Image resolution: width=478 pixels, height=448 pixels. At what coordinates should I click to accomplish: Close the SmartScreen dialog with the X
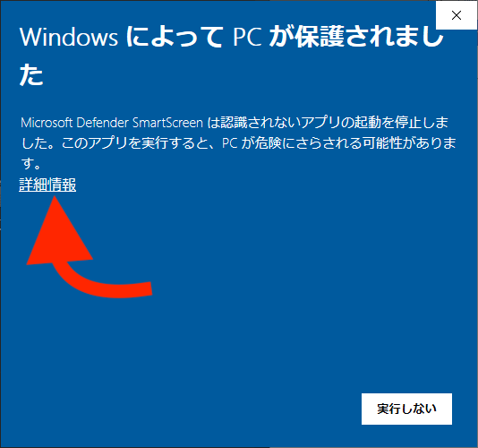[457, 15]
